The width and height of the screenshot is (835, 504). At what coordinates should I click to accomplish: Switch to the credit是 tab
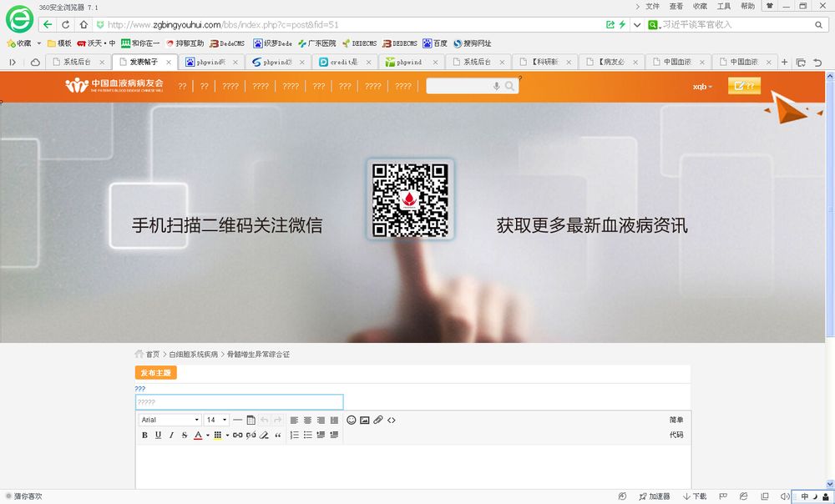(x=345, y=63)
